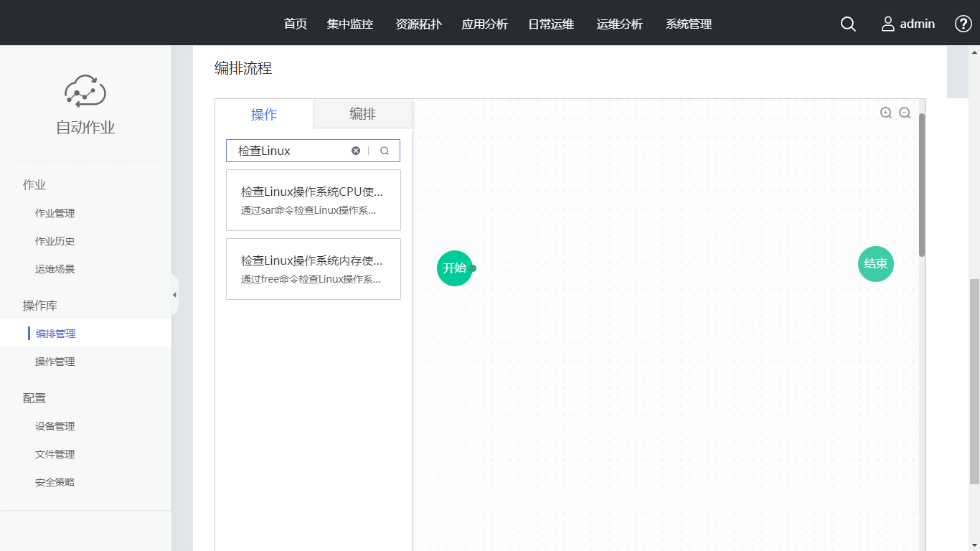Open the help question mark icon
The image size is (980, 551).
(963, 24)
